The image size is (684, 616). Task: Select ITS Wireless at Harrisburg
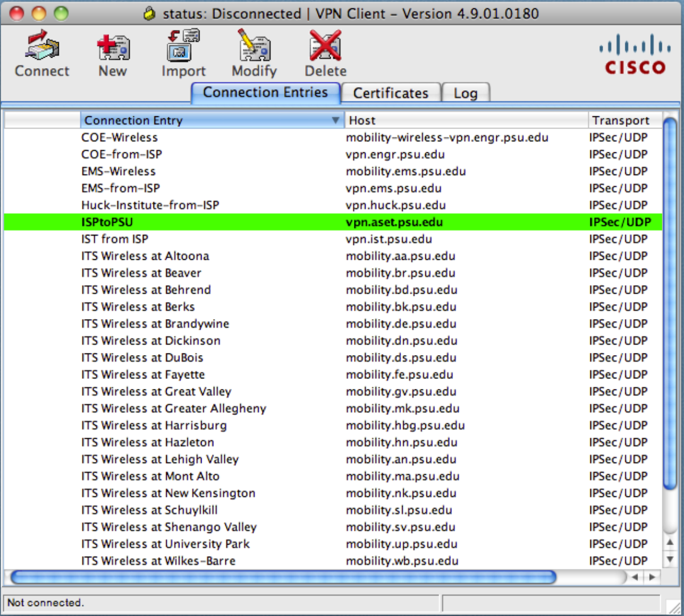tap(333, 425)
